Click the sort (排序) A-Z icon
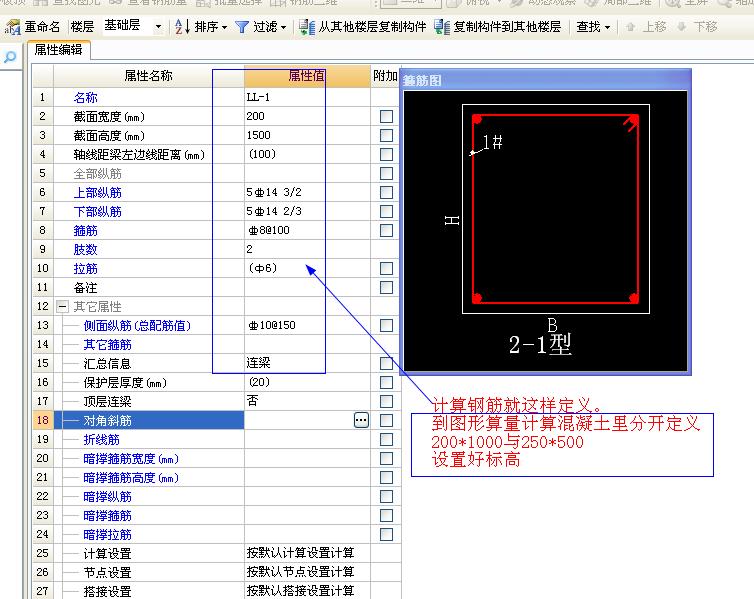The width and height of the screenshot is (754, 599). pos(182,26)
